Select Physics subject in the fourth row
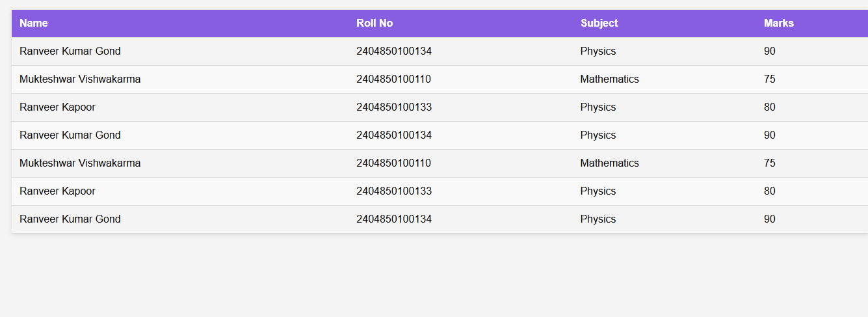This screenshot has width=868, height=317. coord(598,135)
